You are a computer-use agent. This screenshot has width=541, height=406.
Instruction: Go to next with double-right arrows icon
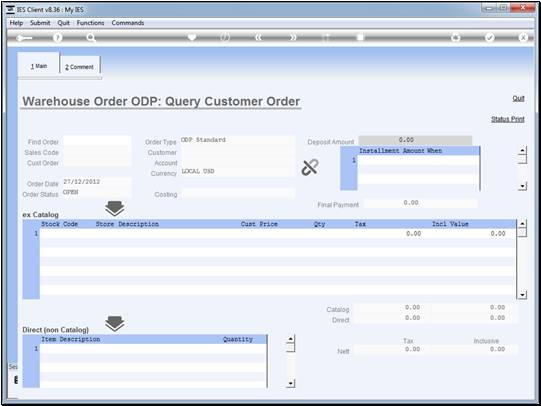coord(293,38)
